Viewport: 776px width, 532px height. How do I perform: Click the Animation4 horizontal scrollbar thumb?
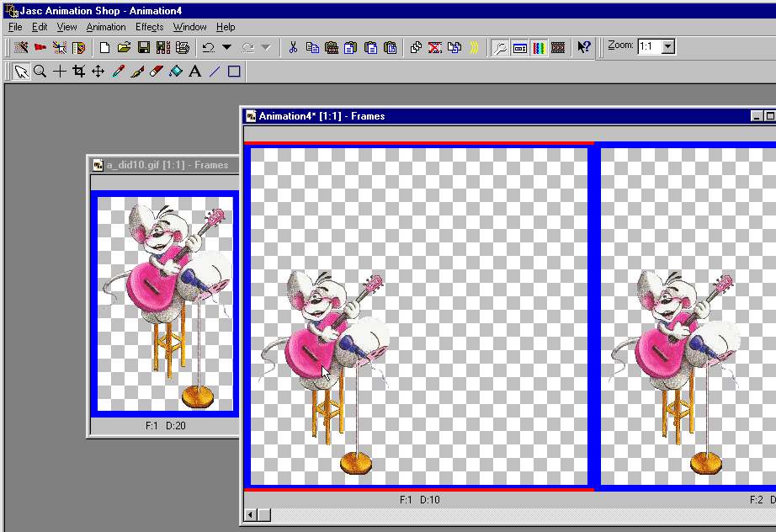pyautogui.click(x=264, y=515)
